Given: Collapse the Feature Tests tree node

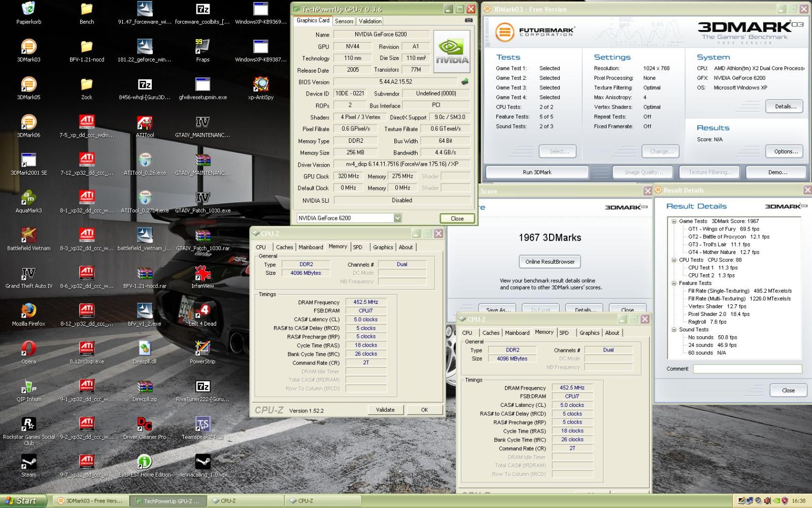Looking at the screenshot, I should click(x=674, y=283).
